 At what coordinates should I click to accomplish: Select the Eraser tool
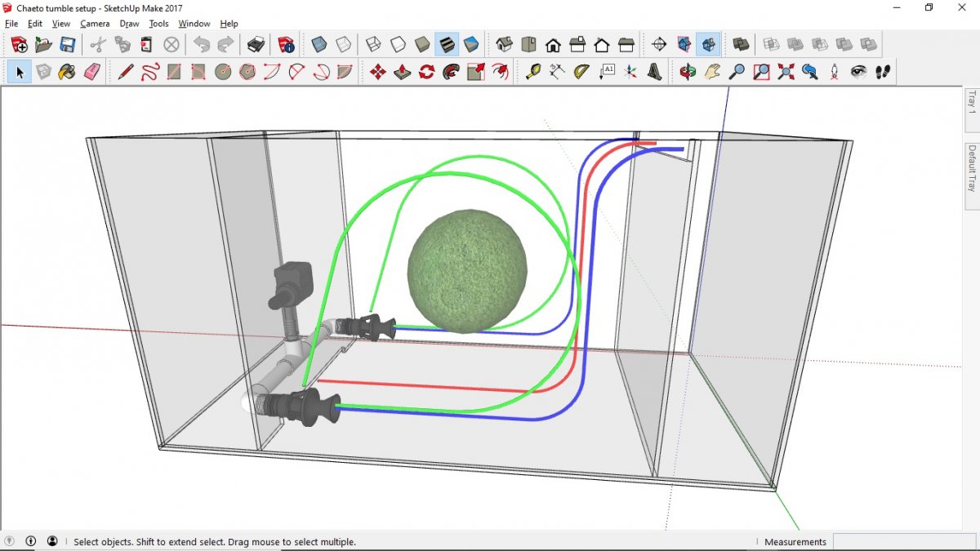coord(92,72)
